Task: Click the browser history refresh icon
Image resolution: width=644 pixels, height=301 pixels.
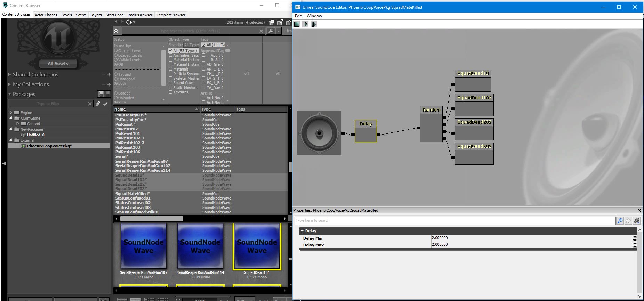Action: tap(129, 22)
